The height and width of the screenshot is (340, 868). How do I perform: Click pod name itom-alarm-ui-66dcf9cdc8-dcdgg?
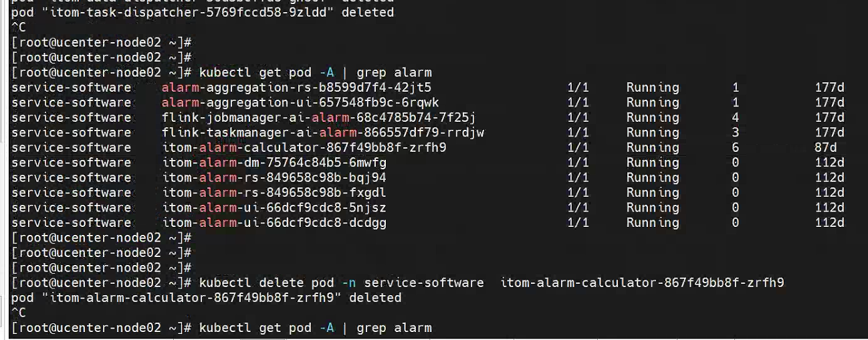click(274, 222)
